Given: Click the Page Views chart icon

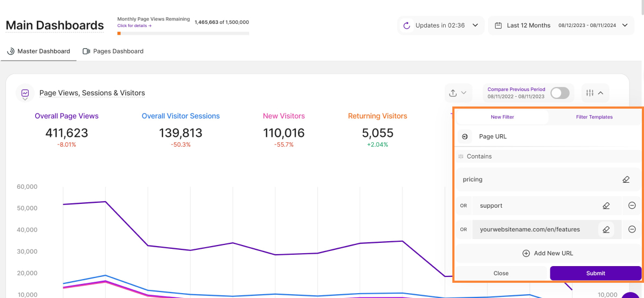Looking at the screenshot, I should 25,93.
